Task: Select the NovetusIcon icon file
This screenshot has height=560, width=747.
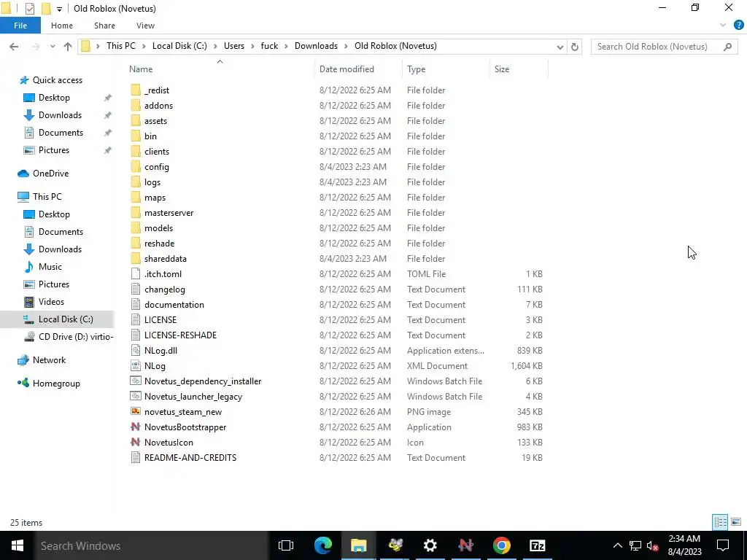Action: point(136,443)
